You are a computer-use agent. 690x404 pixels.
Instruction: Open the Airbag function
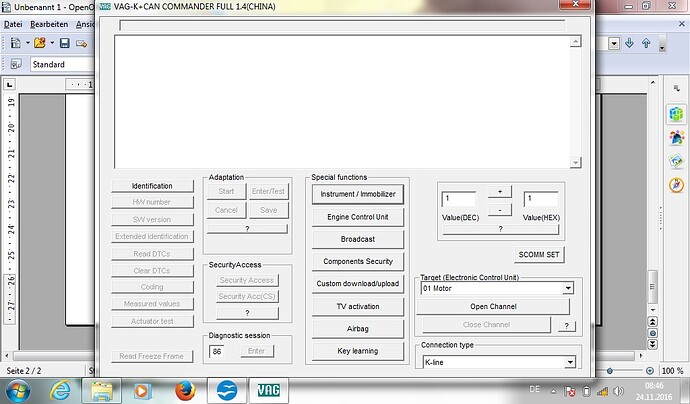point(358,329)
